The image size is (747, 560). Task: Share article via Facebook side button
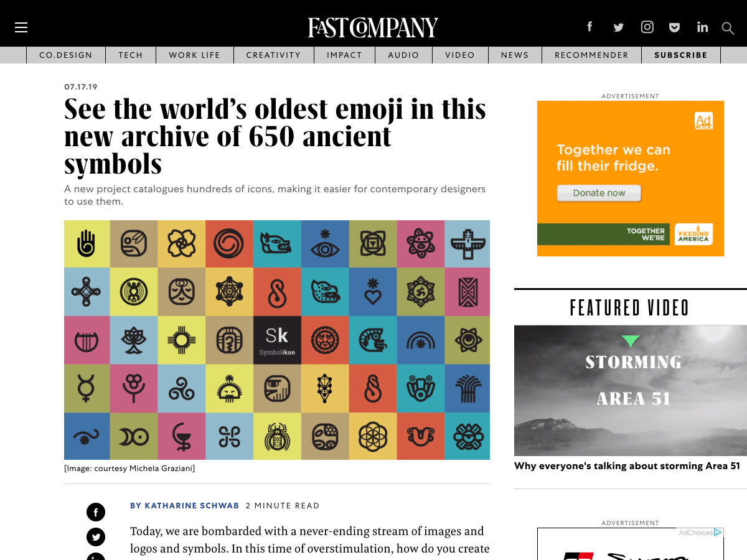coord(96,512)
